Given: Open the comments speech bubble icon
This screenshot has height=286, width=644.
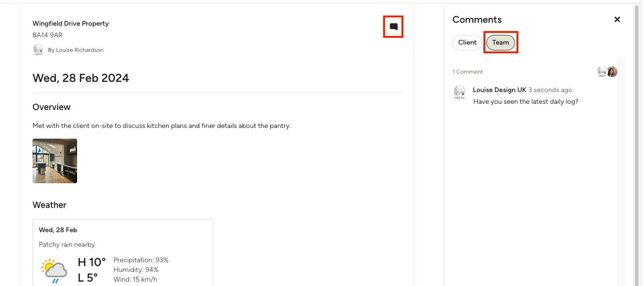Looking at the screenshot, I should click(x=394, y=27).
